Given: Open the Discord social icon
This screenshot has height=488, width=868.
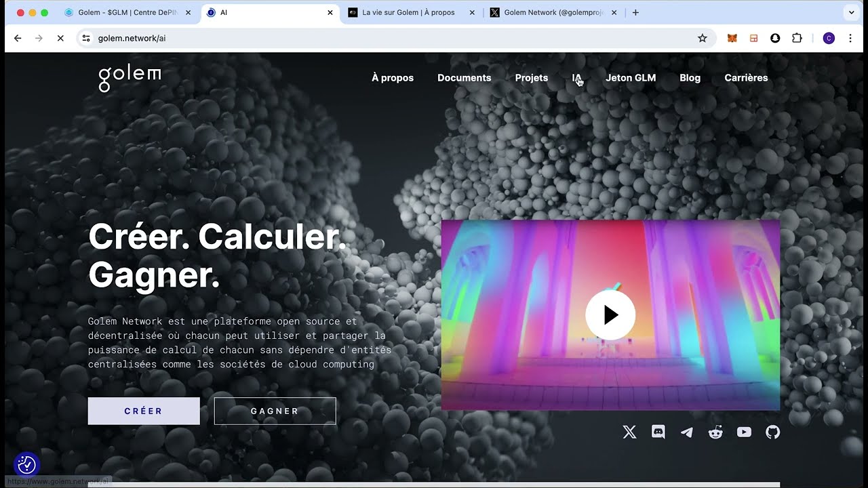Looking at the screenshot, I should pos(658,432).
